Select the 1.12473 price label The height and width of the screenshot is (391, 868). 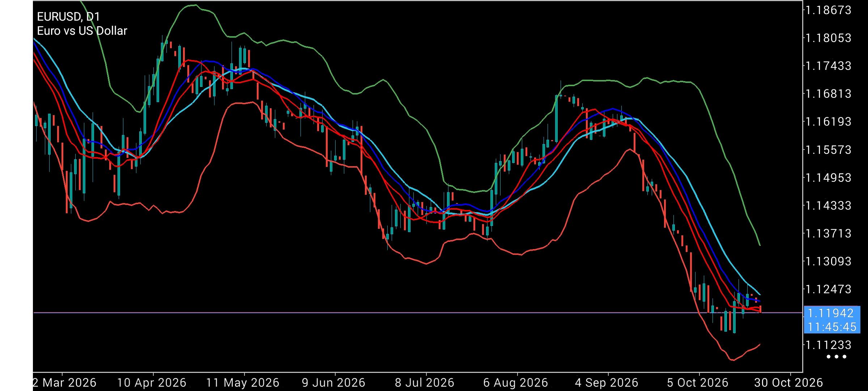(x=828, y=289)
